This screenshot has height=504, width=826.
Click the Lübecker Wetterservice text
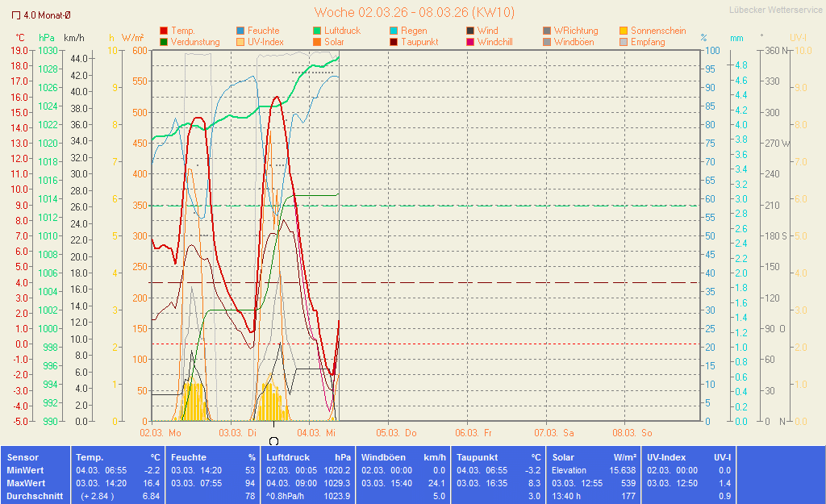pyautogui.click(x=775, y=10)
